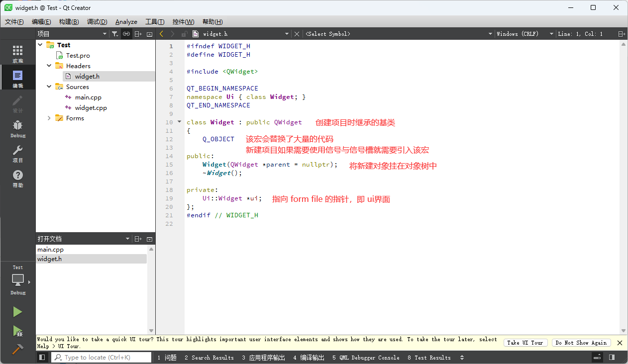Collapse the Sources folder
Screen dimensions: 628x364
click(49, 87)
